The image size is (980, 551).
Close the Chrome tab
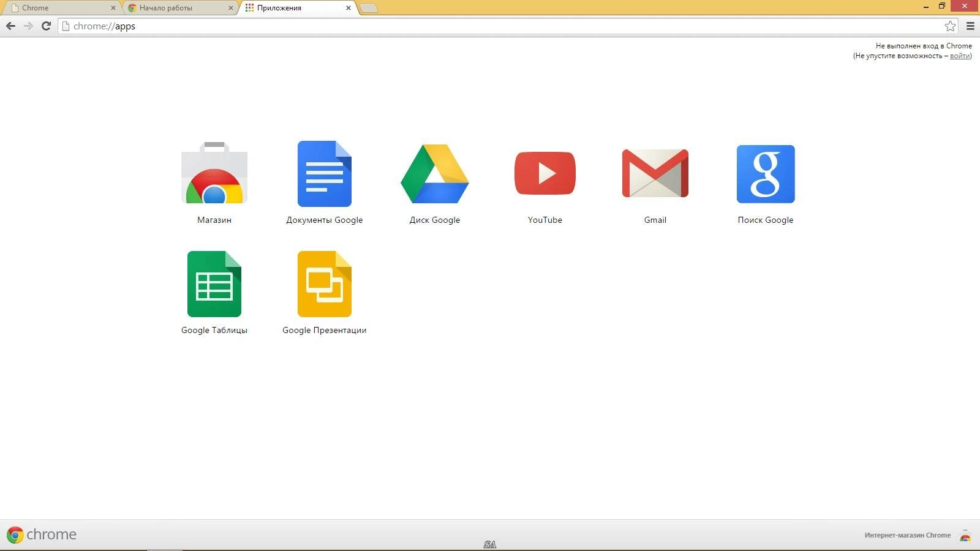[x=113, y=8]
